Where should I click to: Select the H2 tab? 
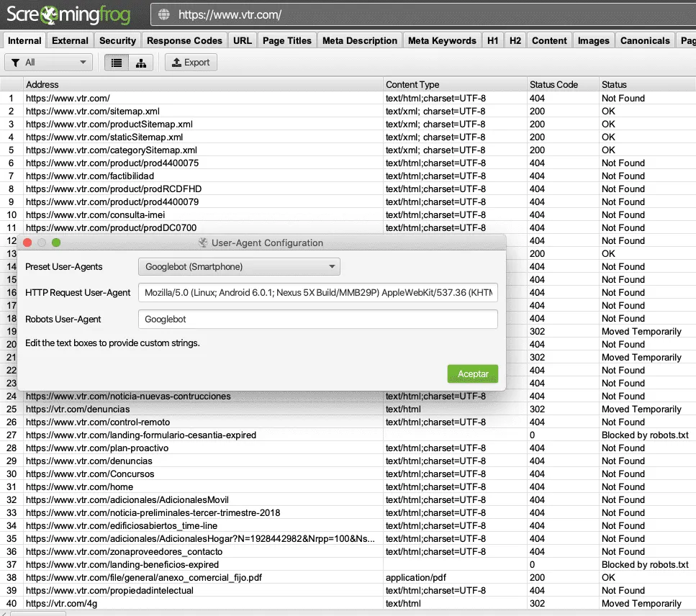click(515, 40)
